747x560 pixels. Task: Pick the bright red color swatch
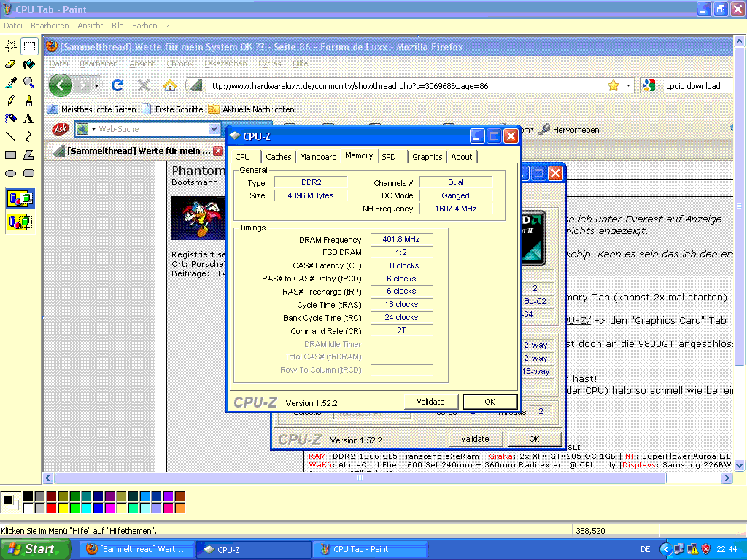[52, 508]
